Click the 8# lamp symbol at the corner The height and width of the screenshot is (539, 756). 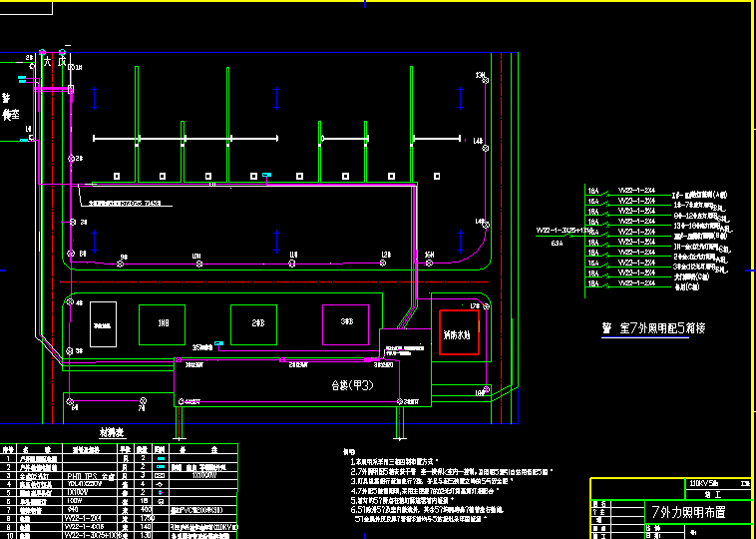(71, 254)
